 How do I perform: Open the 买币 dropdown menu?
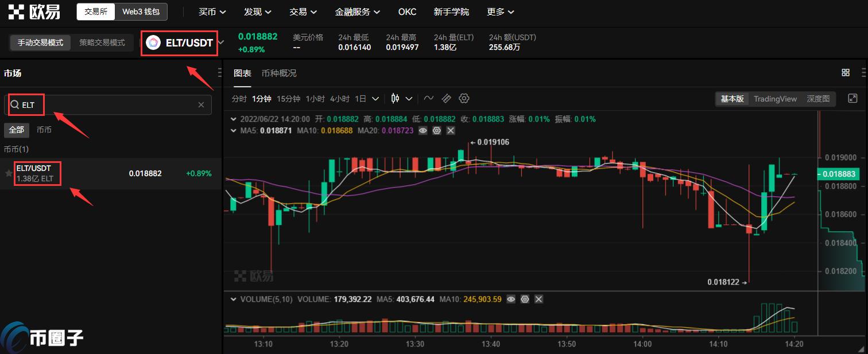pyautogui.click(x=212, y=11)
